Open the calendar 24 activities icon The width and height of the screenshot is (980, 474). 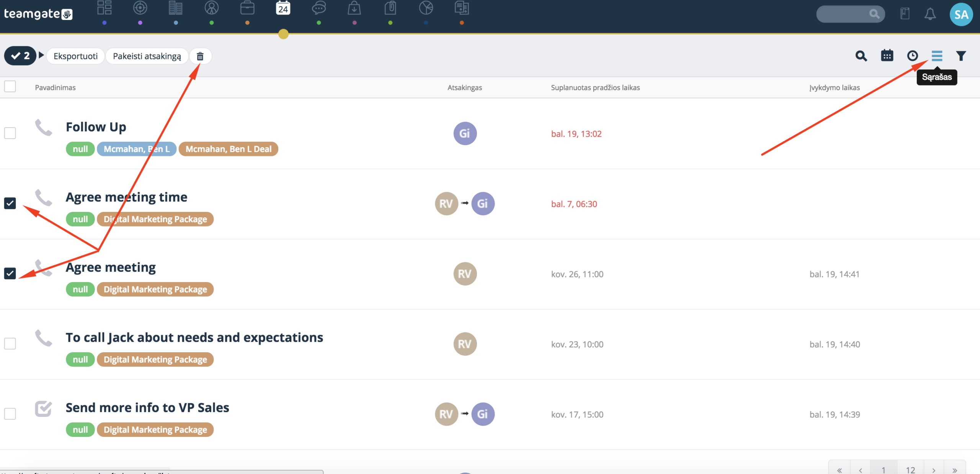pos(283,8)
